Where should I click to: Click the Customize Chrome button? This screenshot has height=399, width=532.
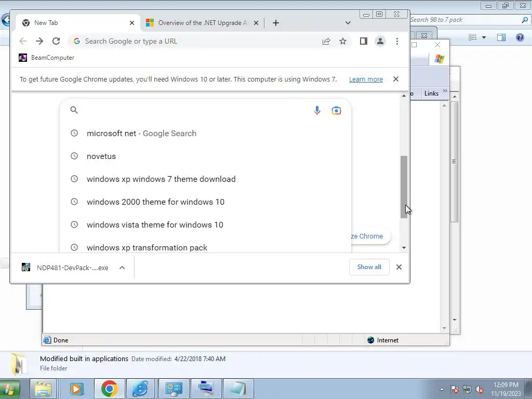[370, 236]
